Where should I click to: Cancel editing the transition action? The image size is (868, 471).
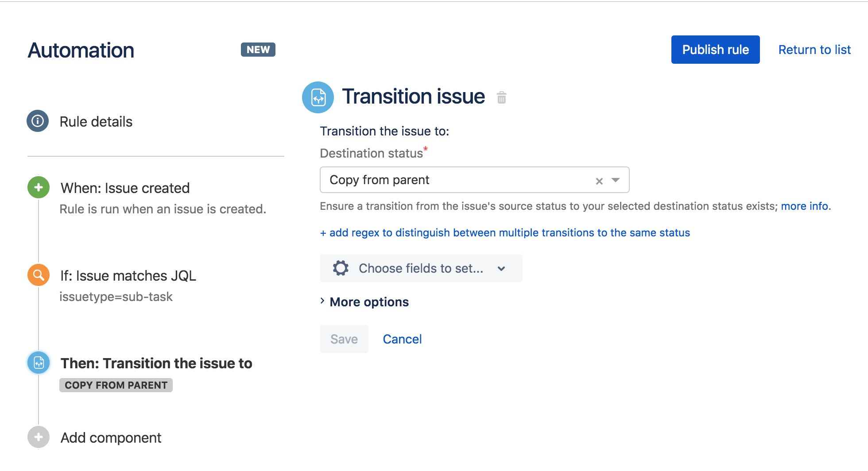pyautogui.click(x=402, y=339)
